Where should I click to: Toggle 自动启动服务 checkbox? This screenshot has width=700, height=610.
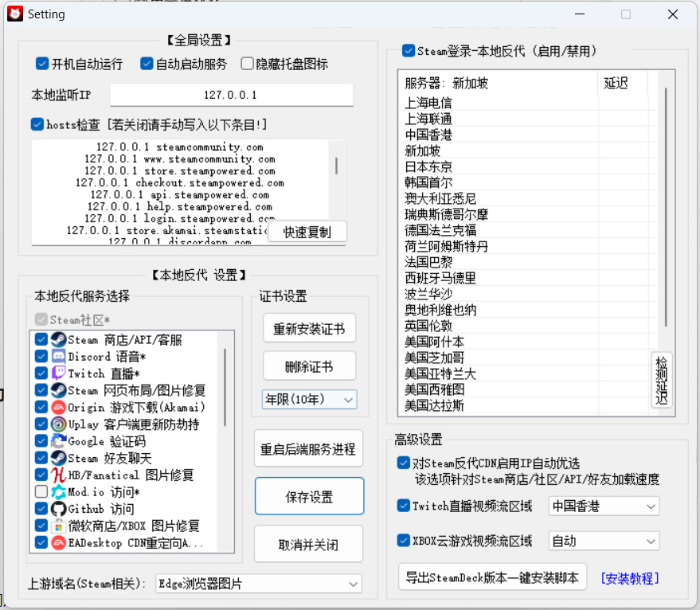tap(147, 64)
